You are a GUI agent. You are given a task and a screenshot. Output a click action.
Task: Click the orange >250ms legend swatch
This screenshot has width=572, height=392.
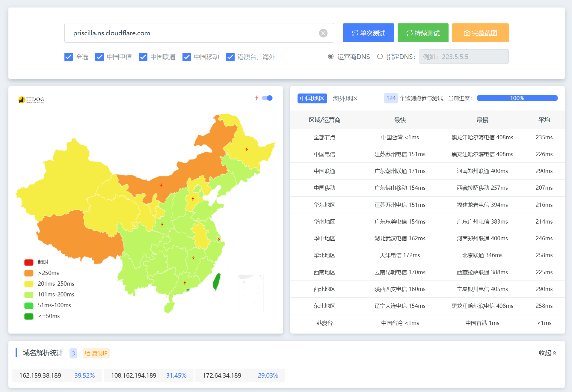[29, 273]
